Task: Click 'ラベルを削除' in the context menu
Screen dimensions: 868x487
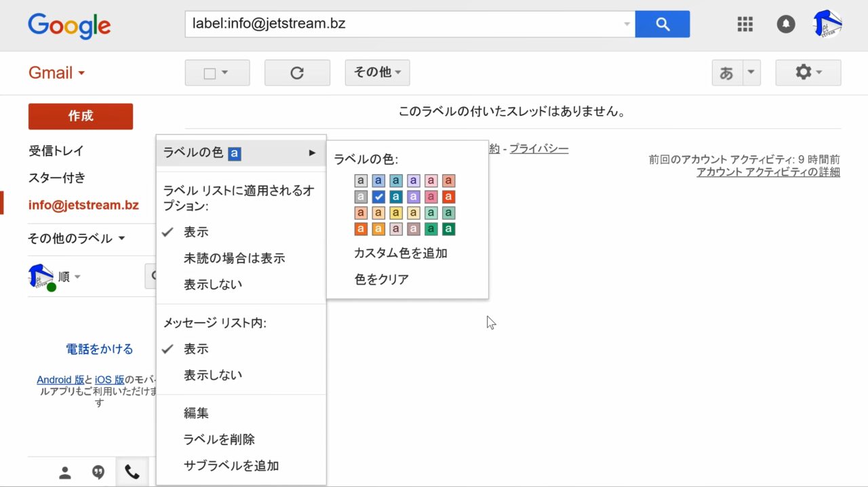Action: tap(219, 440)
